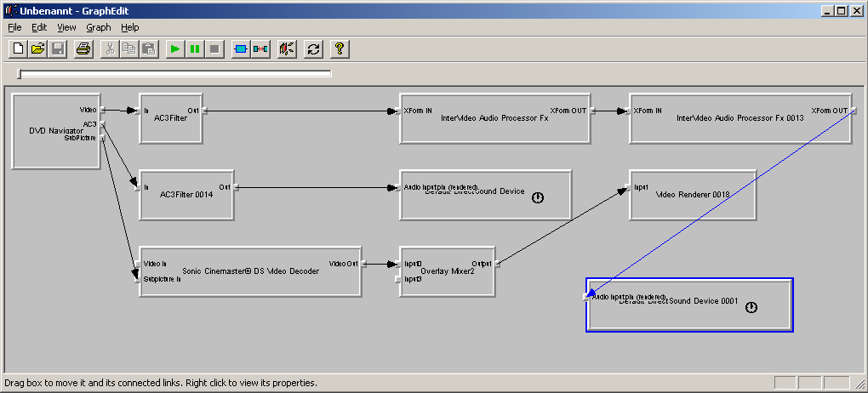868x393 pixels.
Task: Open the Graph menu
Action: click(x=98, y=27)
